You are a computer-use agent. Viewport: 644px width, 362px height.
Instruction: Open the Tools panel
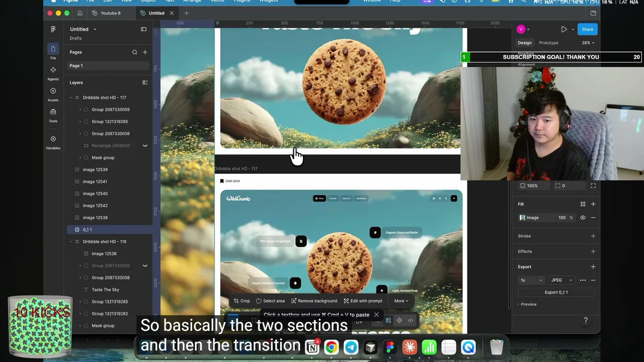pos(53,112)
